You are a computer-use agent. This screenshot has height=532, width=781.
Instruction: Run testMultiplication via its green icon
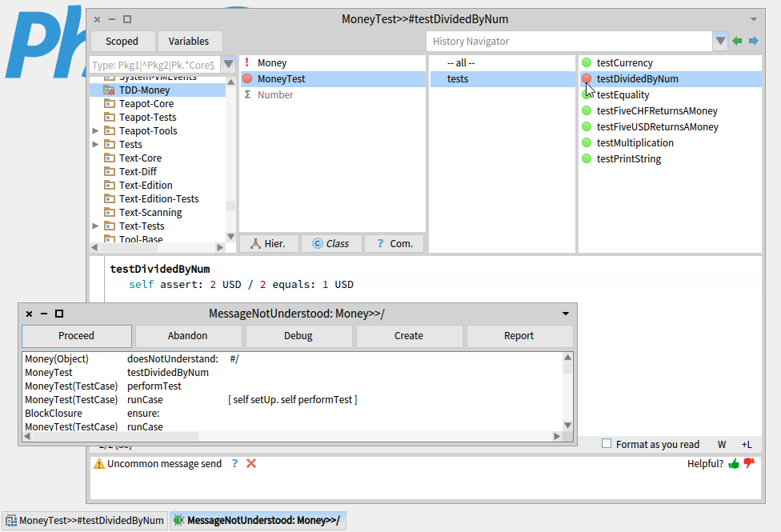pos(587,142)
